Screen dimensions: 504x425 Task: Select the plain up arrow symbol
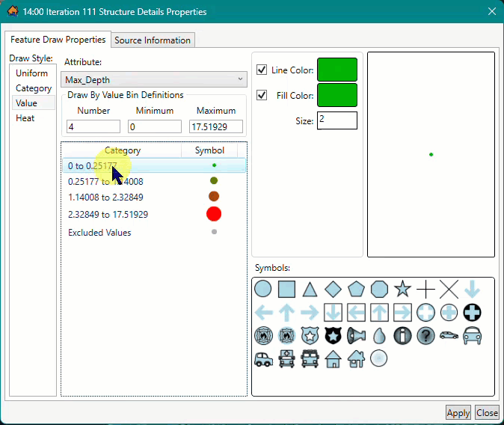(286, 313)
